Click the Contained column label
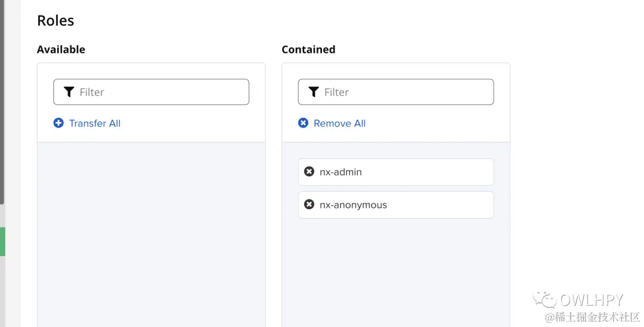 tap(308, 49)
